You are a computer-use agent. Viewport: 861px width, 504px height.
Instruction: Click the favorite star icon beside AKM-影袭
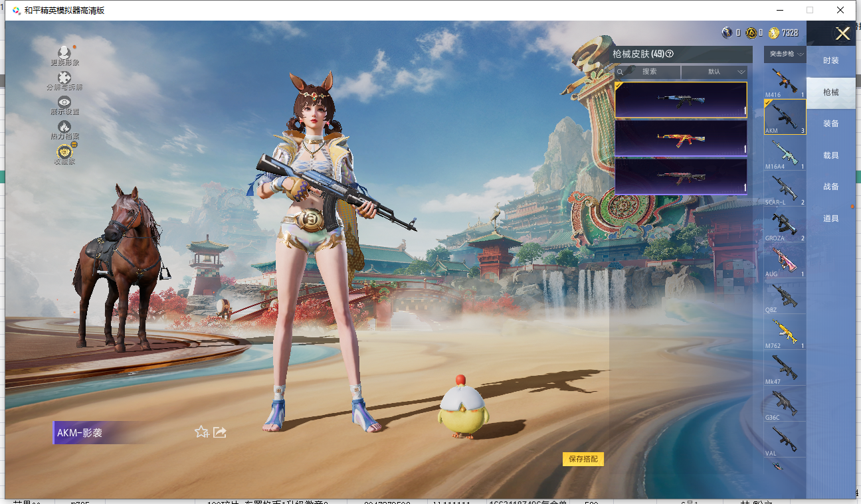click(201, 432)
